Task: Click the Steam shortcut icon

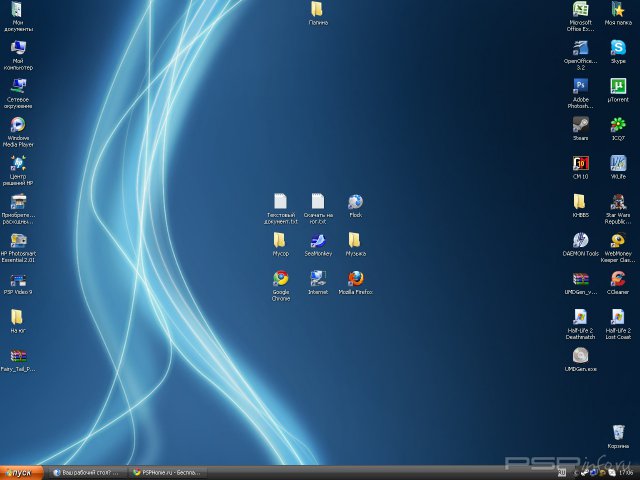Action: tap(580, 124)
